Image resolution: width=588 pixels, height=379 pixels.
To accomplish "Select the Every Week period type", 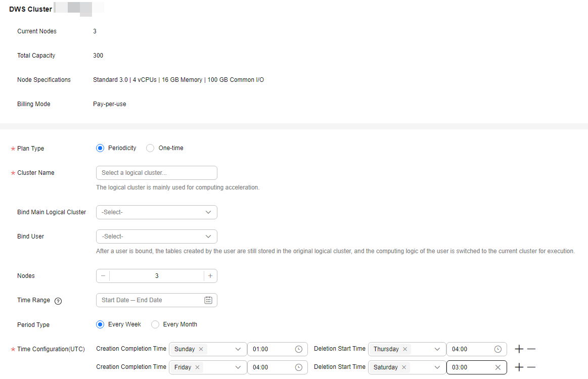I will [x=100, y=324].
